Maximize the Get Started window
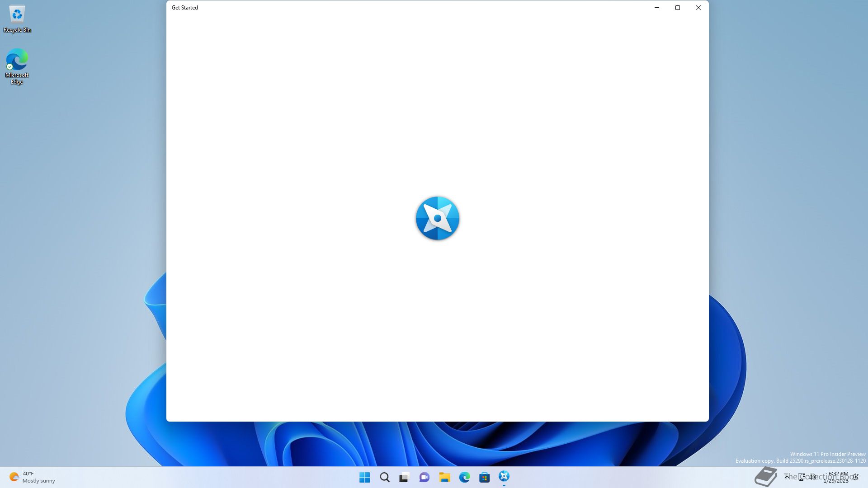 tap(678, 8)
